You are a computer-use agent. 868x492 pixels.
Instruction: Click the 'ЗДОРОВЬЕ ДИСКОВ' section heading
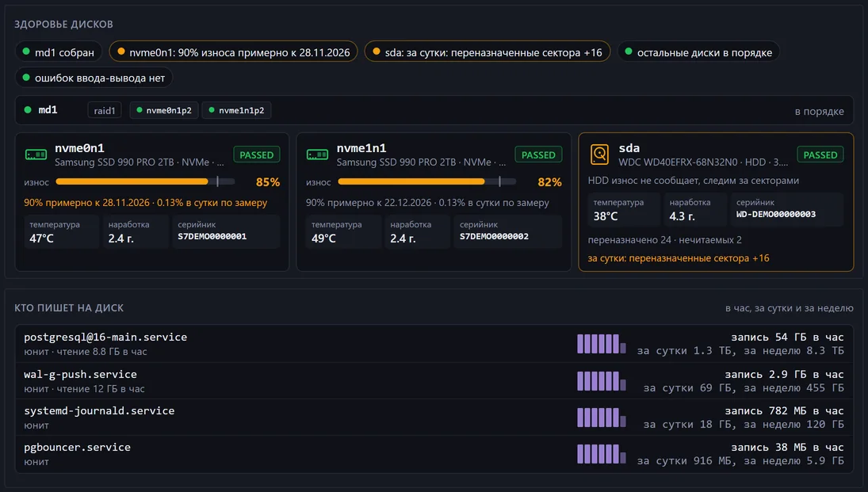tap(63, 25)
